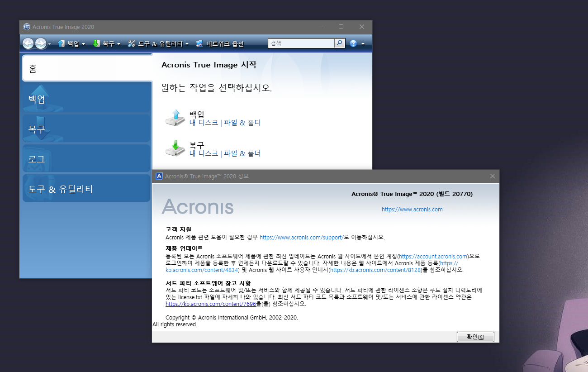Expand the help dropdown arrow
Viewport: 588px width, 372px height.
(363, 44)
